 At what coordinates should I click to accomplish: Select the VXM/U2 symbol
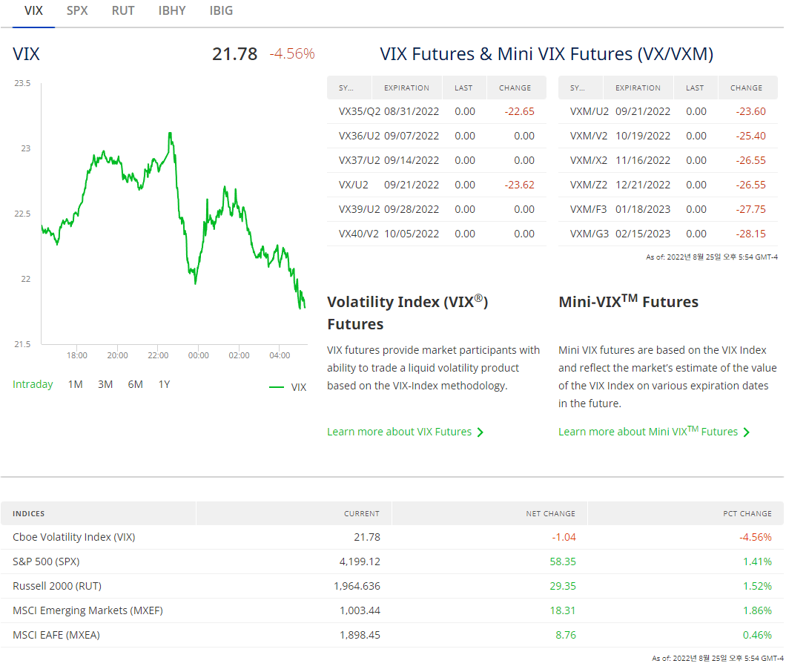click(x=589, y=111)
